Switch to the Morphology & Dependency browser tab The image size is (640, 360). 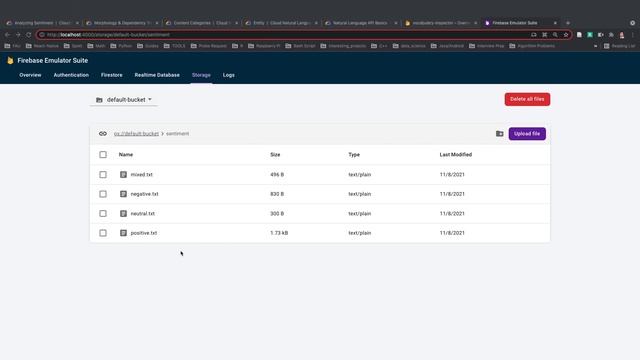pyautogui.click(x=122, y=23)
